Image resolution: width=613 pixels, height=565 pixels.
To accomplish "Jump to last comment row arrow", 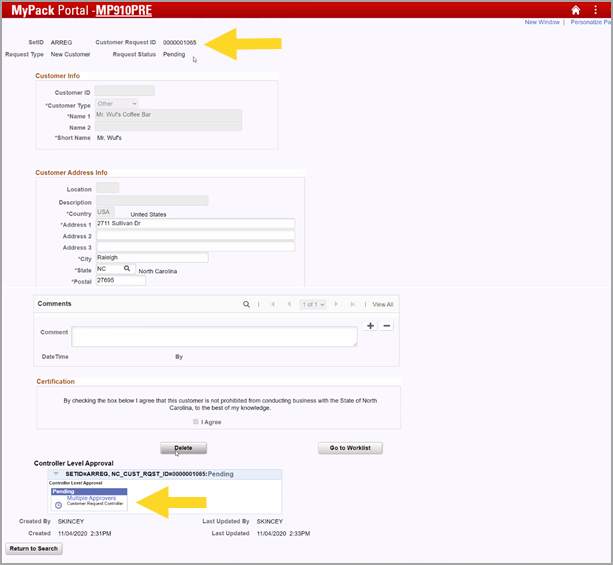I will [x=353, y=304].
